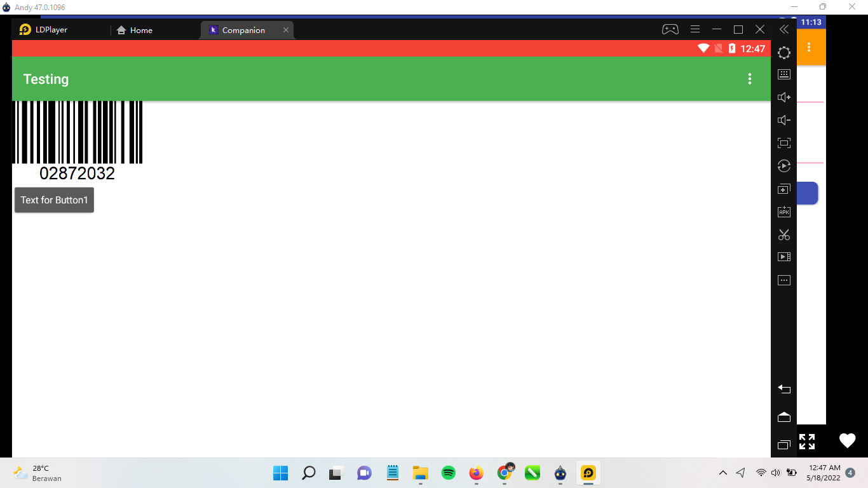Open the multi-instance manager icon
Viewport: 868px width, 488px height.
784,189
